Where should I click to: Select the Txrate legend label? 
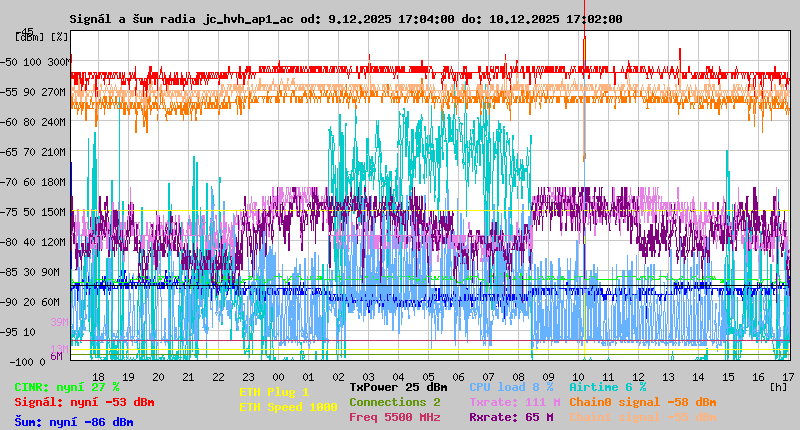coord(514,402)
